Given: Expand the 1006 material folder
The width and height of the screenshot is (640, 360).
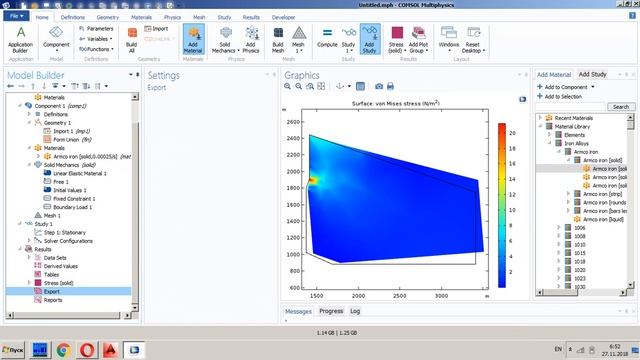Looking at the screenshot, I should pyautogui.click(x=559, y=228).
